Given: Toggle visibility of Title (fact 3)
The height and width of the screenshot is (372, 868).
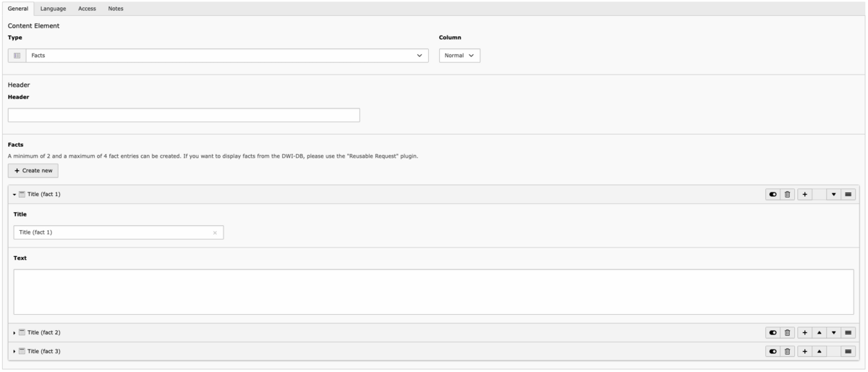Looking at the screenshot, I should [x=773, y=351].
